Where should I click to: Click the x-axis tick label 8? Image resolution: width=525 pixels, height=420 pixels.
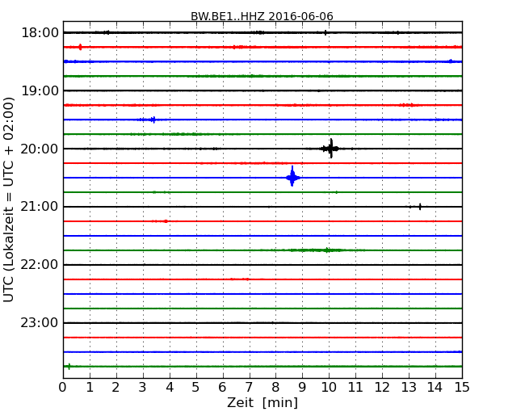275,388
